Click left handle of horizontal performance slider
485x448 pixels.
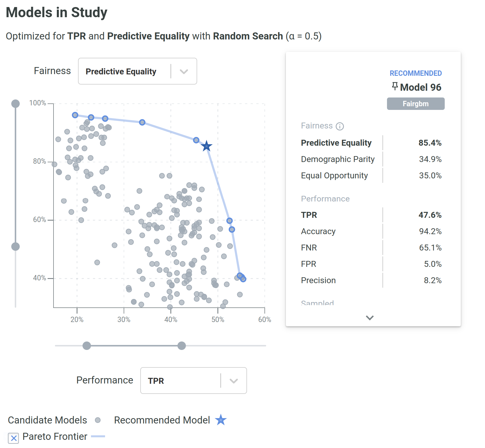(87, 346)
